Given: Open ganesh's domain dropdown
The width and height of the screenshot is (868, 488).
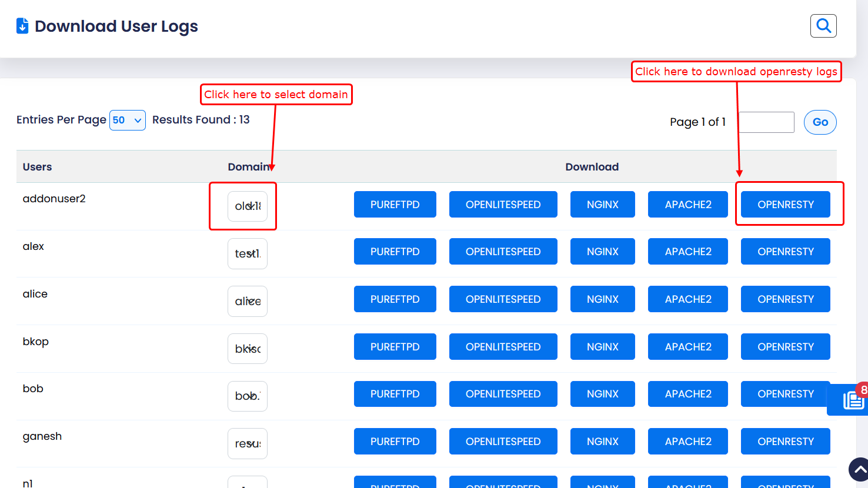Looking at the screenshot, I should tap(248, 443).
